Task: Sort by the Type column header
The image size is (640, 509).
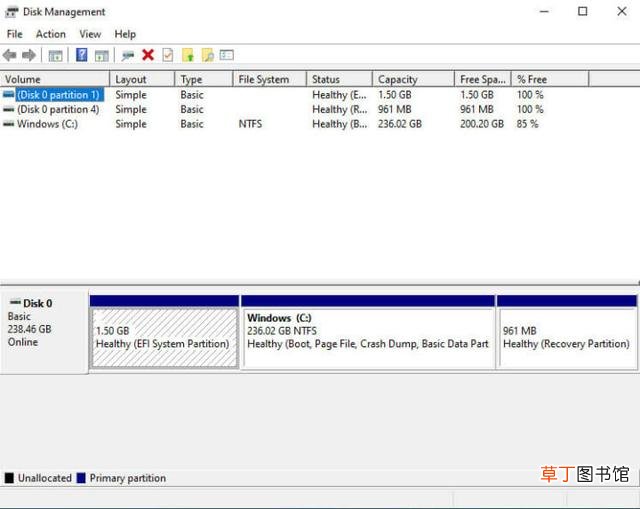Action: coord(204,79)
